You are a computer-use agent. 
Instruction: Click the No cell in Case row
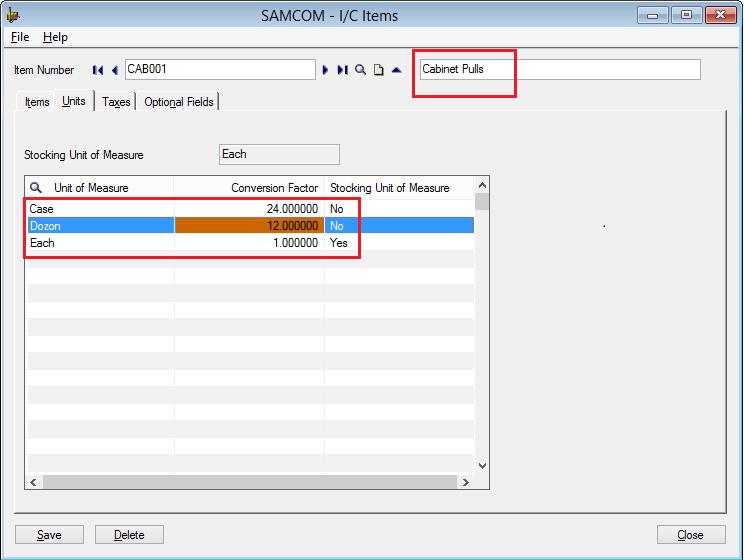(399, 209)
